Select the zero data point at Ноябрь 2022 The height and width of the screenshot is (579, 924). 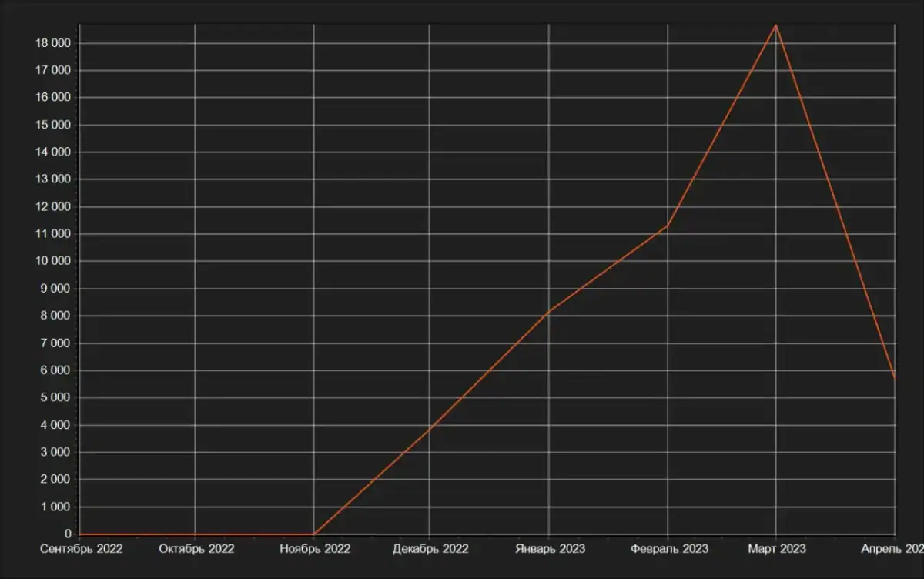point(314,534)
